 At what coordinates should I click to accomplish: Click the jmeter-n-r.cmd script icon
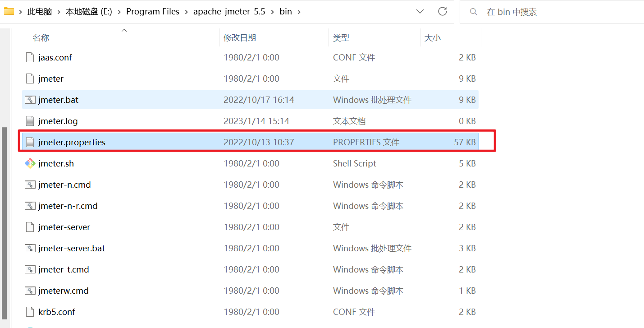[x=30, y=206]
